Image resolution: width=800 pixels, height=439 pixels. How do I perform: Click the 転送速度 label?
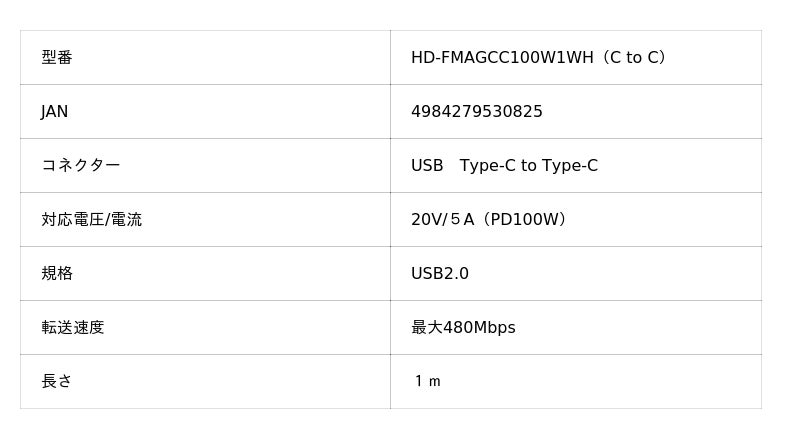[73, 327]
